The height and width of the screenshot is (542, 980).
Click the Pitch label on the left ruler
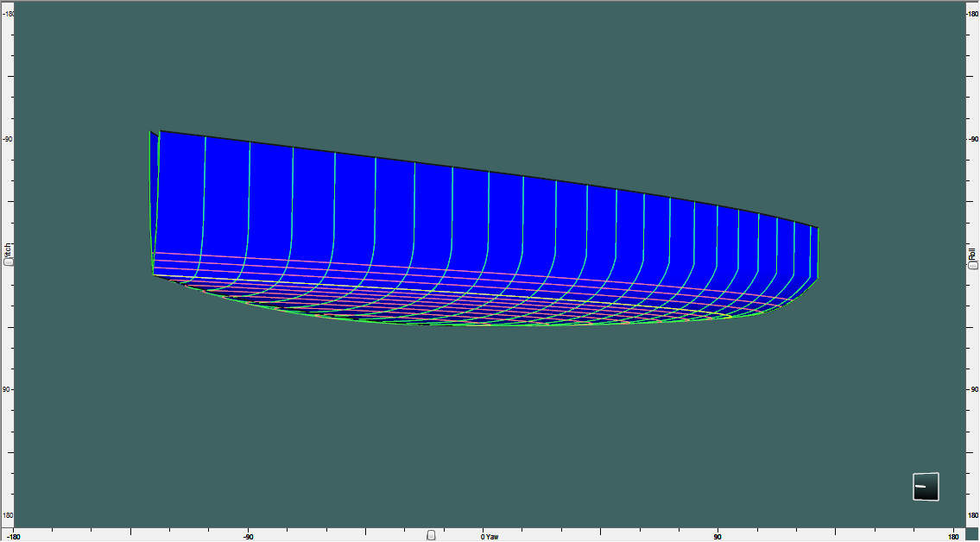(x=8, y=250)
